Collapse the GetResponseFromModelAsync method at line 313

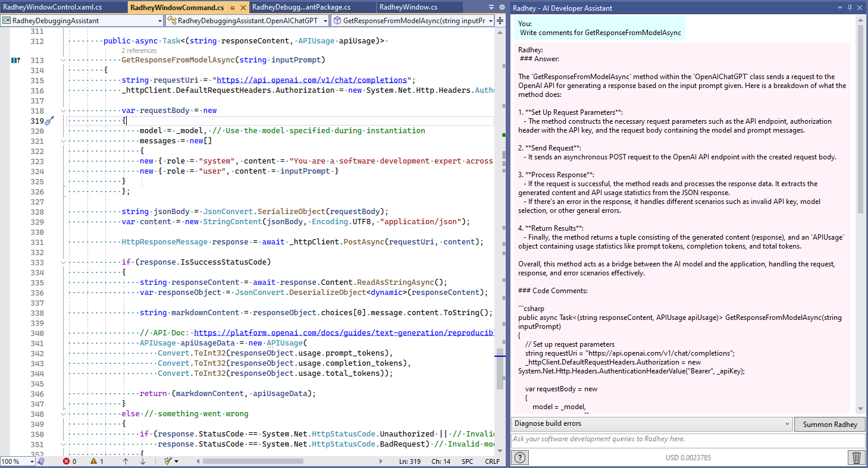point(63,60)
